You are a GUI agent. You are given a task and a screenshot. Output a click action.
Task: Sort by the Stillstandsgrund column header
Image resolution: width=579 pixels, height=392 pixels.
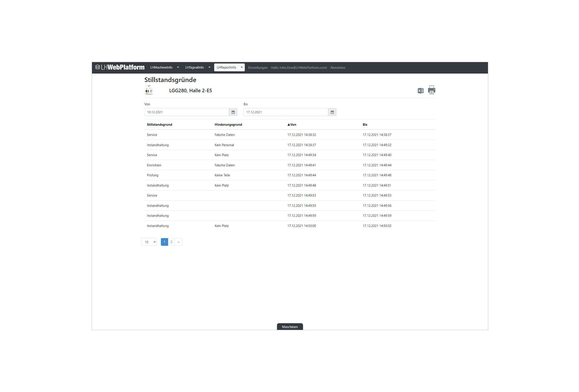click(x=159, y=125)
